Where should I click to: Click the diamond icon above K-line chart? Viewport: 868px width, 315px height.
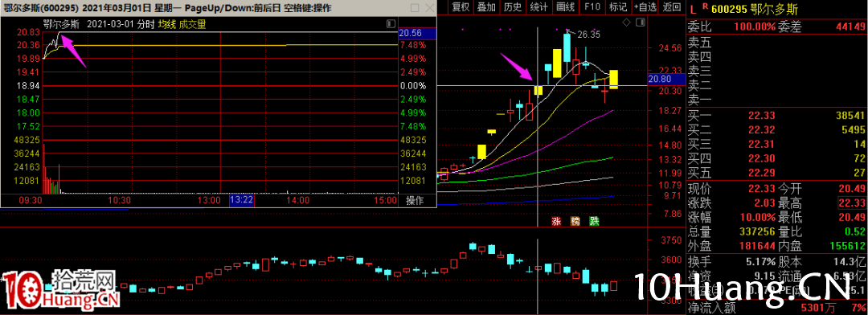click(626, 22)
